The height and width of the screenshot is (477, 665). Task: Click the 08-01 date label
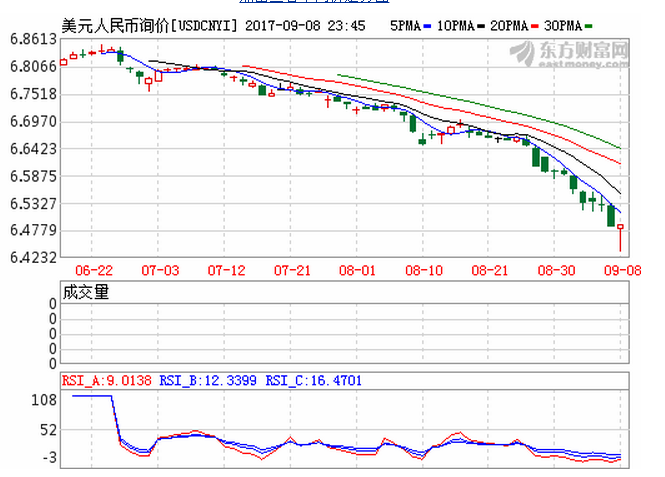tap(358, 271)
